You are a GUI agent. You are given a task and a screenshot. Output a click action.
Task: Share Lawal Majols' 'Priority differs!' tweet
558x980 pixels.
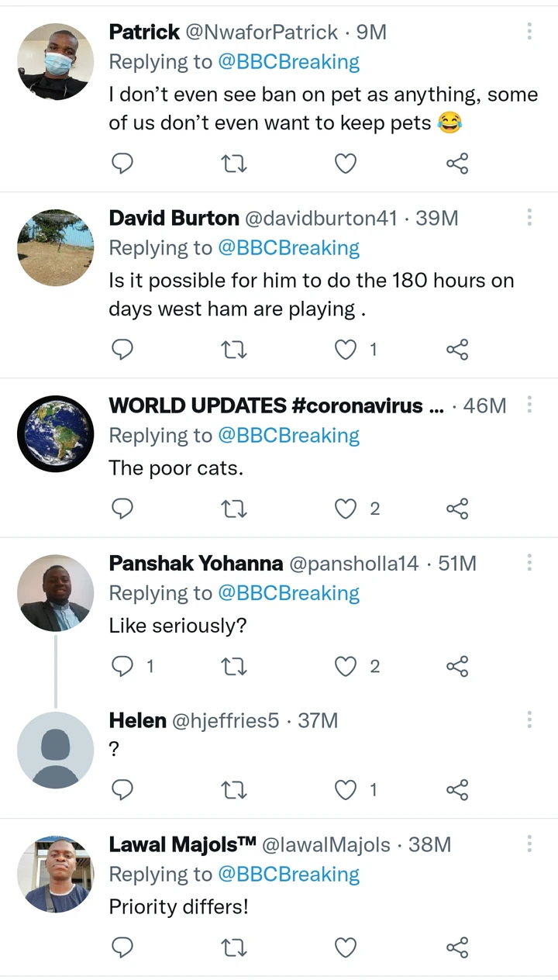tap(457, 947)
